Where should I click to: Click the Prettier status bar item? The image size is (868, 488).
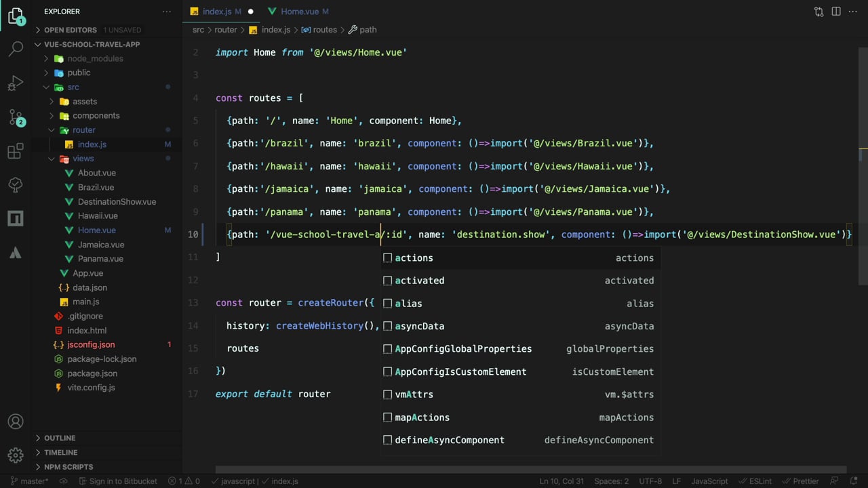pyautogui.click(x=800, y=481)
